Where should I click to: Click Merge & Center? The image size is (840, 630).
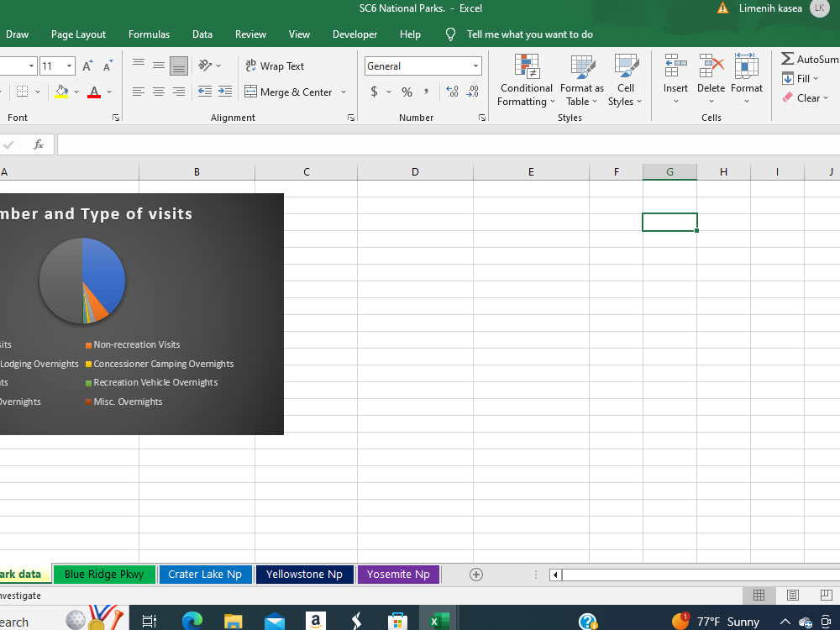tap(288, 92)
